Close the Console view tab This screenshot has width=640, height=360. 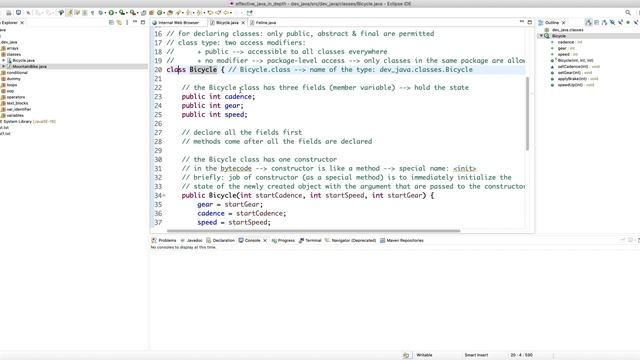[265, 240]
